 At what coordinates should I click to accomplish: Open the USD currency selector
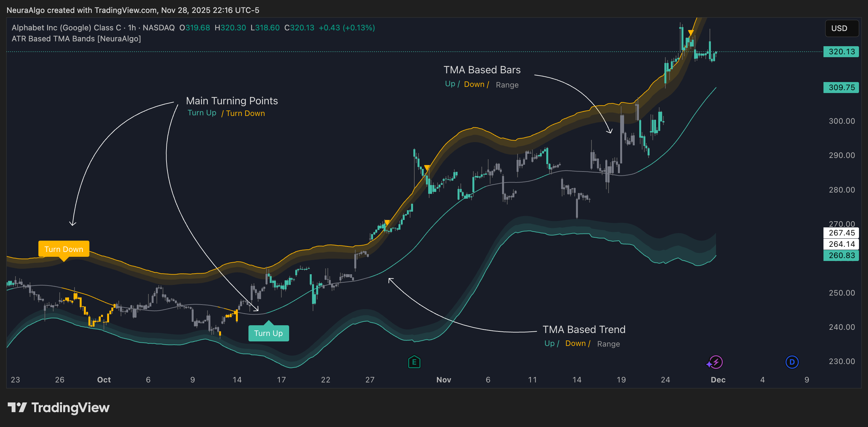tap(842, 28)
